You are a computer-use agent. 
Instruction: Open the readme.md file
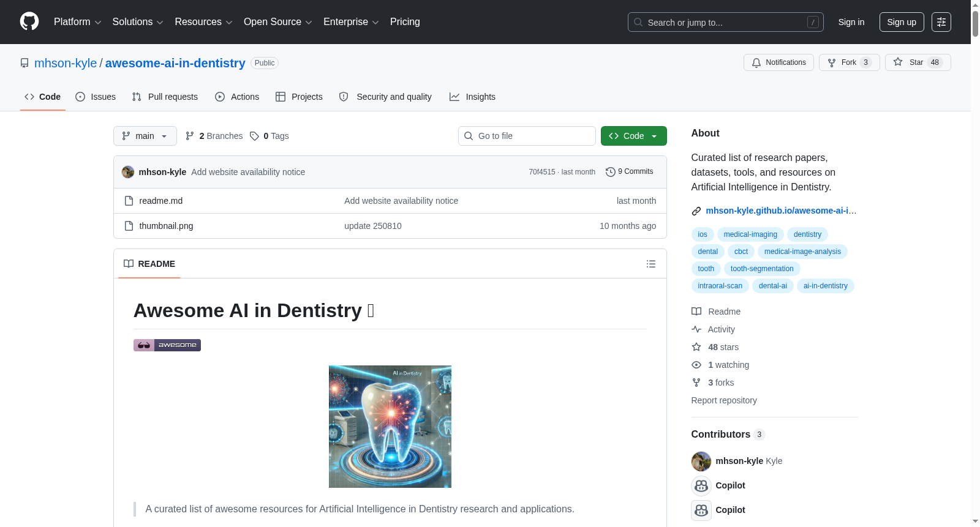[x=161, y=201]
